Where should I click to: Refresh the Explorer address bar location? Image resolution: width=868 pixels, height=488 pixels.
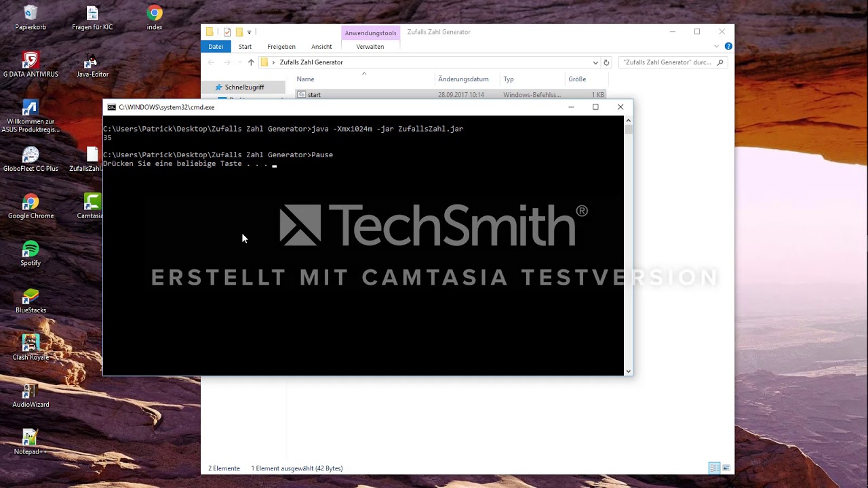pos(606,62)
